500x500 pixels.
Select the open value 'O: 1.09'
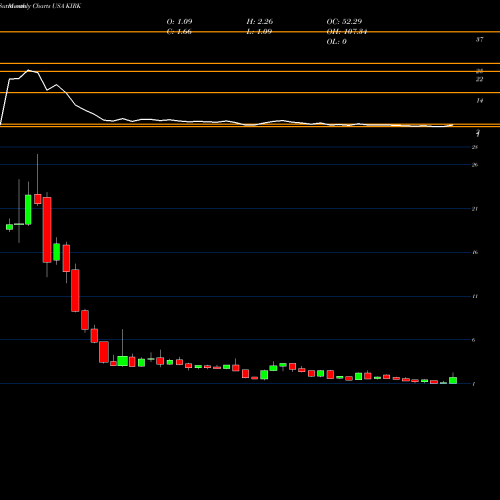179,22
